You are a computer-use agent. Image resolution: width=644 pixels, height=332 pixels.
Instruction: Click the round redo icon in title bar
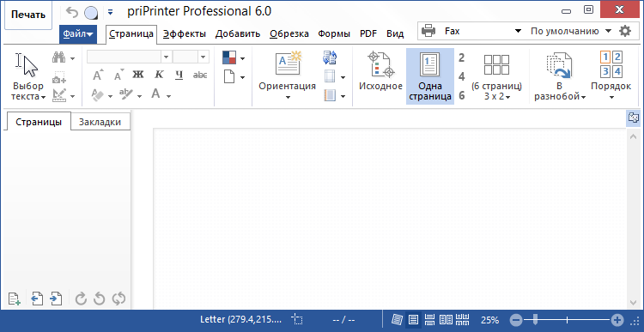(x=91, y=13)
